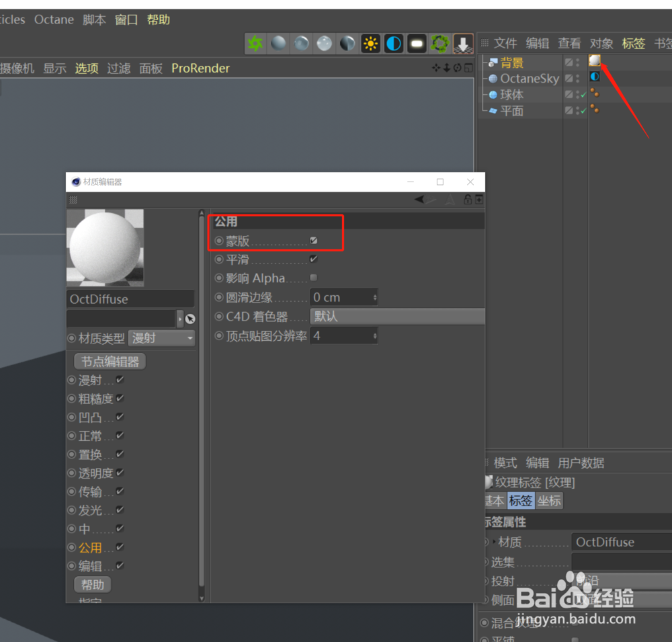Screen dimensions: 672x642
Task: Click the up arrow in Material Editor
Action: [x=450, y=200]
